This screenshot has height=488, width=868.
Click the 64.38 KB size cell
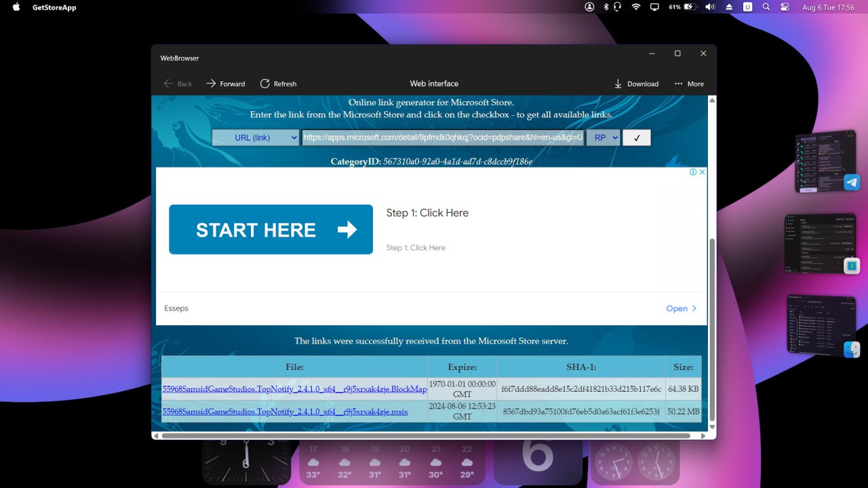pos(684,389)
